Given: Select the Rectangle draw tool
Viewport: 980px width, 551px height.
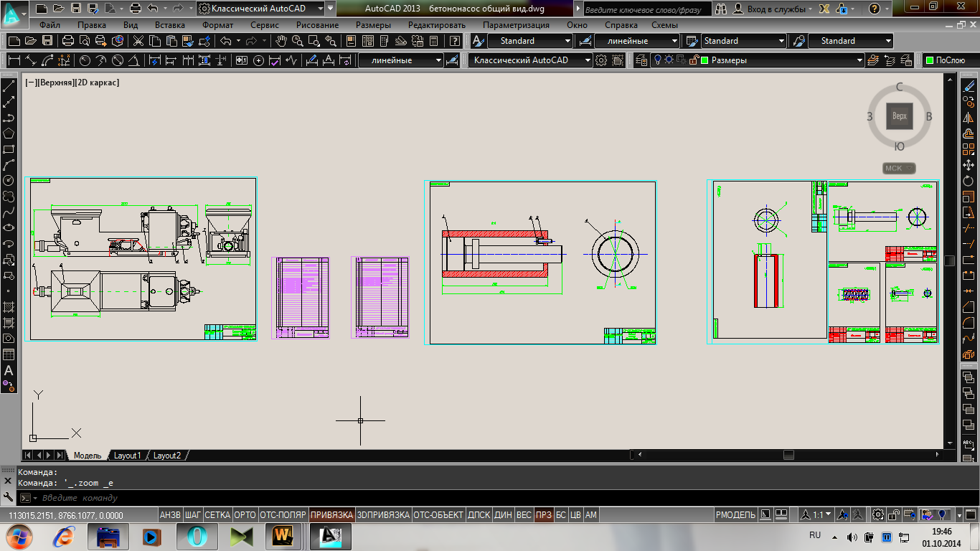Looking at the screenshot, I should point(9,149).
